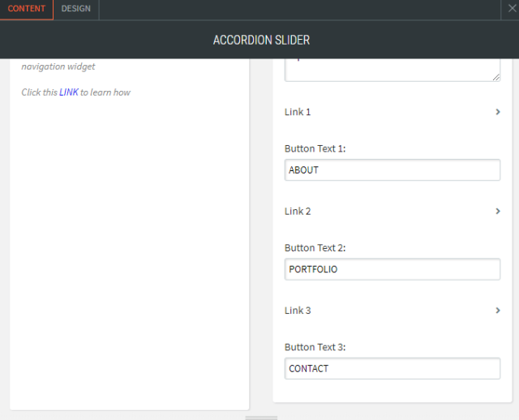519x420 pixels.
Task: Focus the CONTACT button text field
Action: tap(392, 368)
